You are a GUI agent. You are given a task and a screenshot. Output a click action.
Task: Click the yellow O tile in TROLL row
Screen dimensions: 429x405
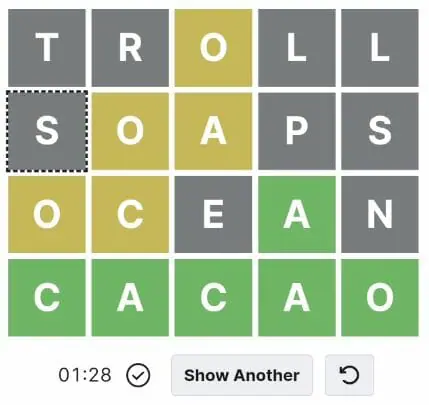[x=213, y=48]
